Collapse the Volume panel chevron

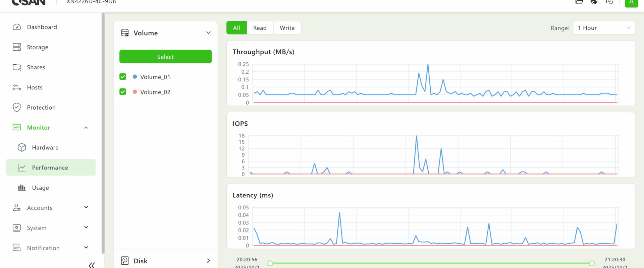pos(208,33)
